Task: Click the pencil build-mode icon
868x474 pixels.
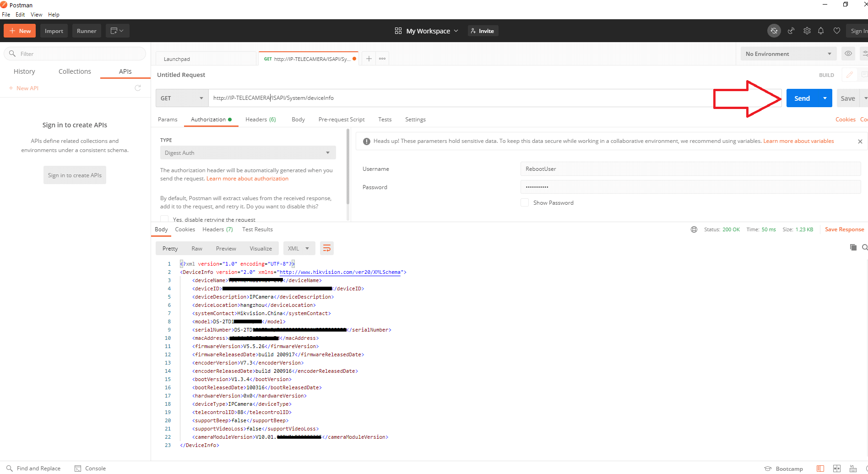Action: click(x=850, y=75)
